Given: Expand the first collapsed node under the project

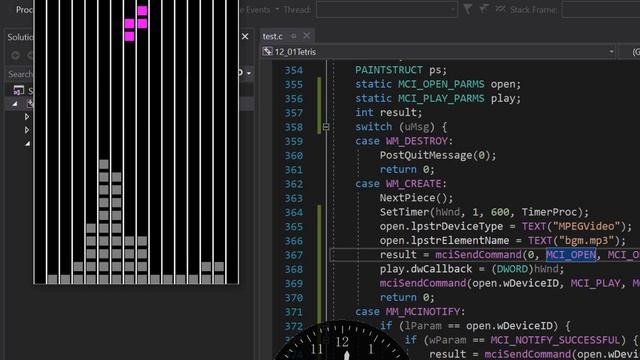Looking at the screenshot, I should pyautogui.click(x=27, y=117).
